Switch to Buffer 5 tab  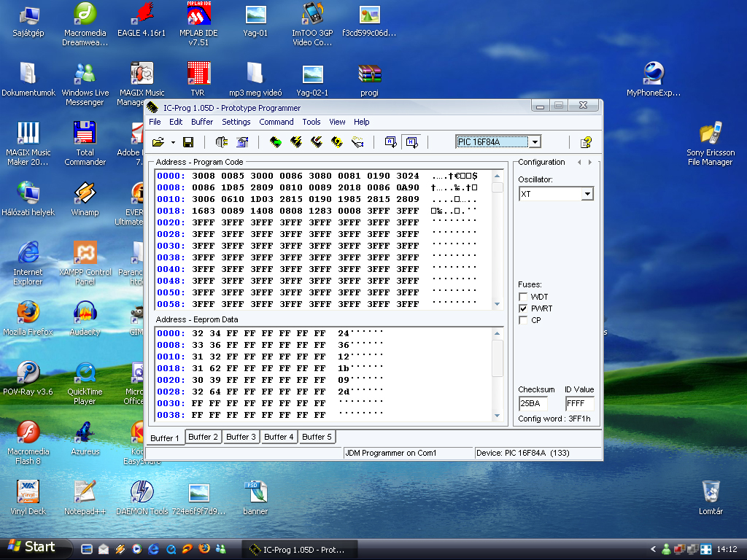[x=317, y=437]
